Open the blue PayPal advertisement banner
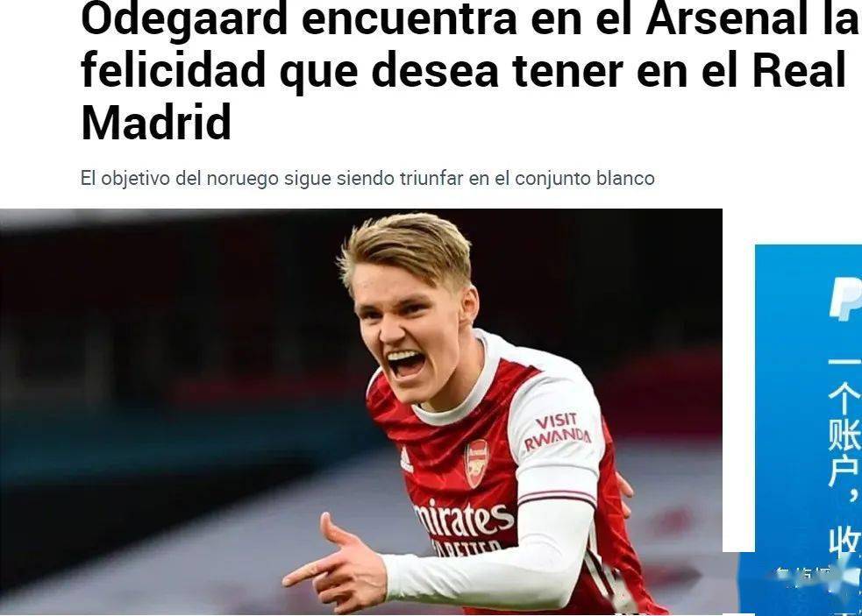The width and height of the screenshot is (862, 616). [809, 428]
